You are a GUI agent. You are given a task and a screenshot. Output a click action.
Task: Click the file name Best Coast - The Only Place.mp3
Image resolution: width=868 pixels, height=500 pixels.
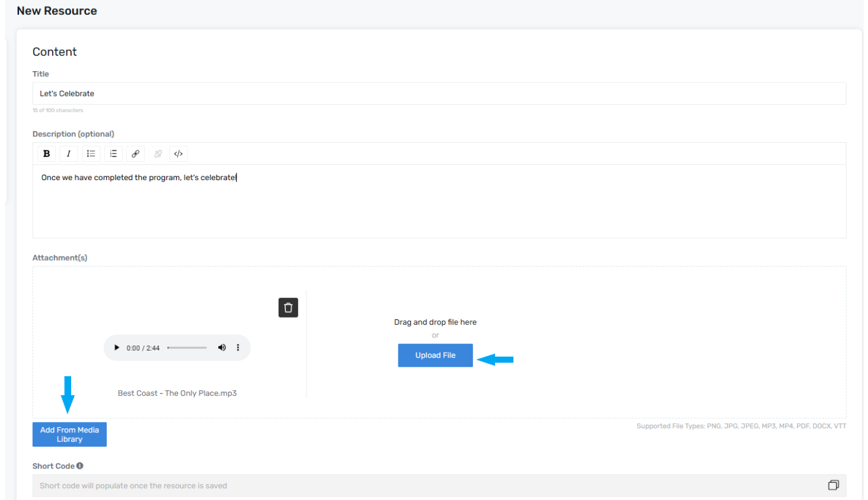[177, 393]
